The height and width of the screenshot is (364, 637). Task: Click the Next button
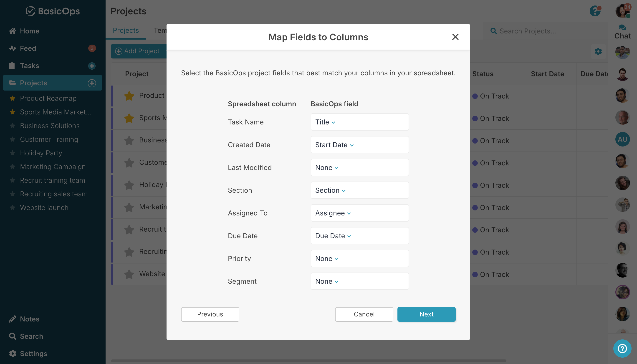coord(426,314)
